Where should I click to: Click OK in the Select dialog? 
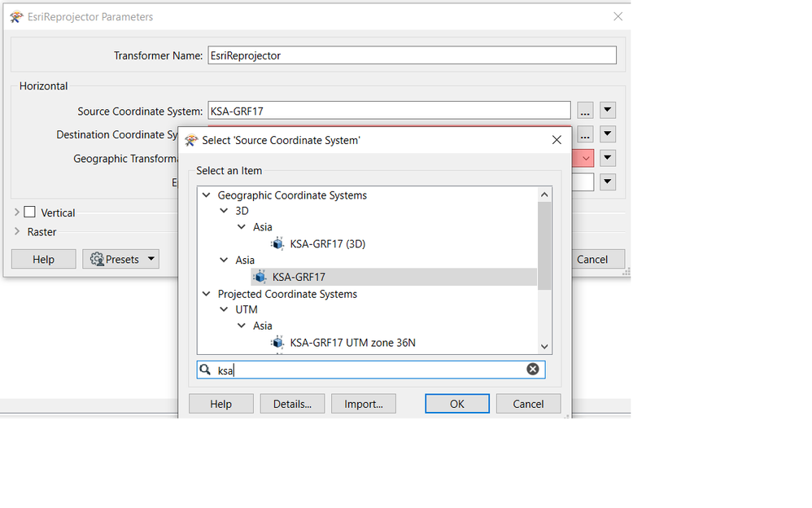click(x=456, y=403)
